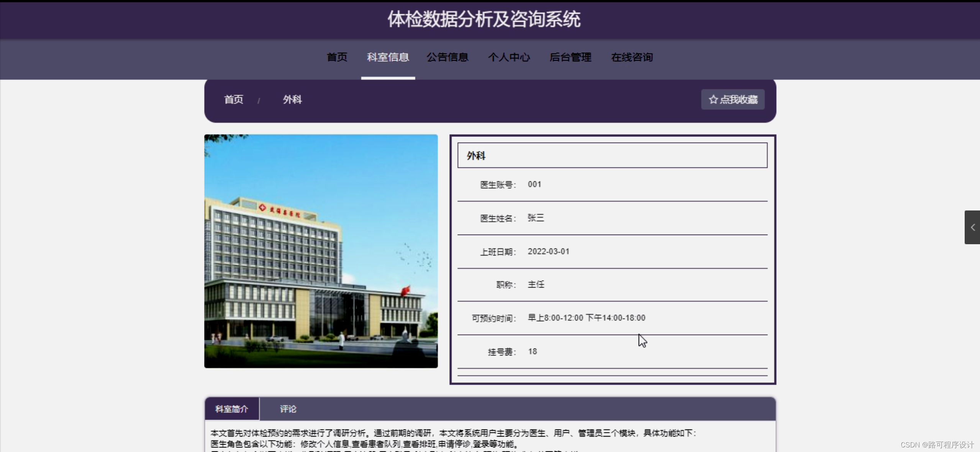Expand the collapsed side panel arrow
The height and width of the screenshot is (452, 980).
coord(972,227)
